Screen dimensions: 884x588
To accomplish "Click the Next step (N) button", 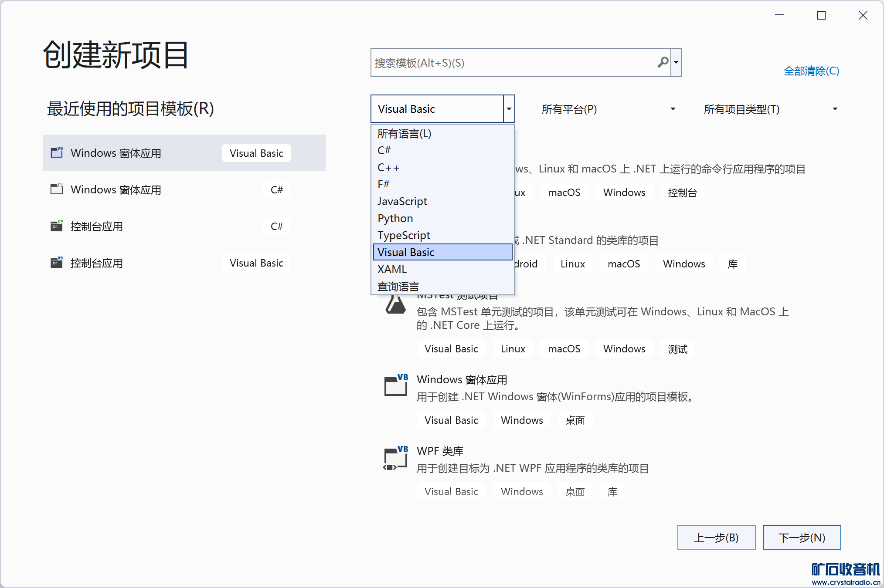I will [801, 537].
